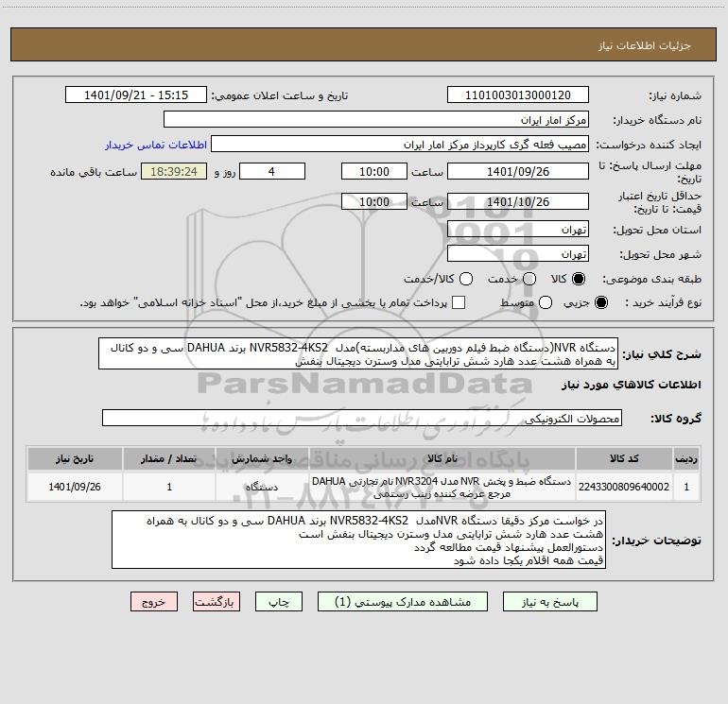The height and width of the screenshot is (704, 728).
Task: Open the اطلاعات تماس خریدار link
Action: point(156,145)
